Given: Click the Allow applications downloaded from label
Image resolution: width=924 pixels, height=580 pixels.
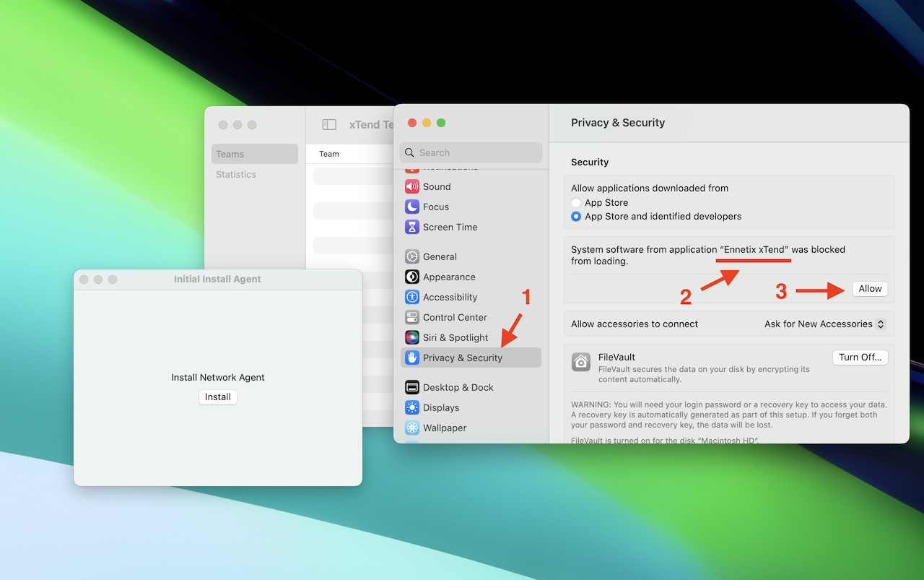Looking at the screenshot, I should pos(650,189).
